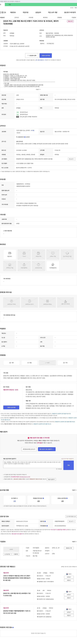Select the 우대사항 section tab

(x=31, y=17)
